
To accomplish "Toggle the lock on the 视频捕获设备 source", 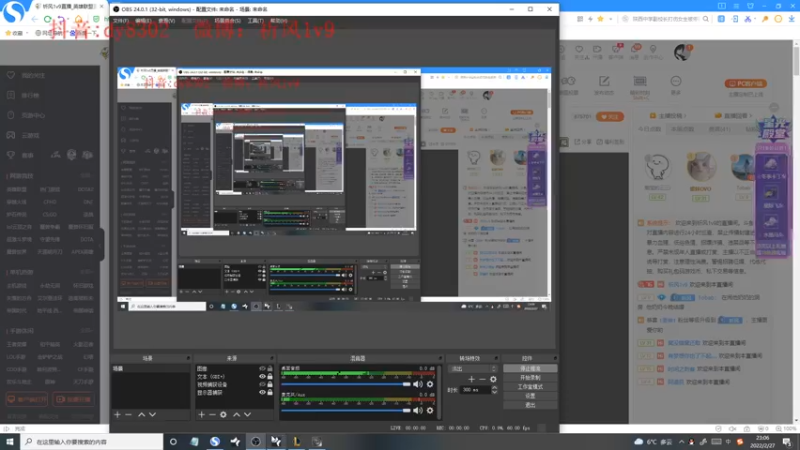I will click(x=270, y=385).
